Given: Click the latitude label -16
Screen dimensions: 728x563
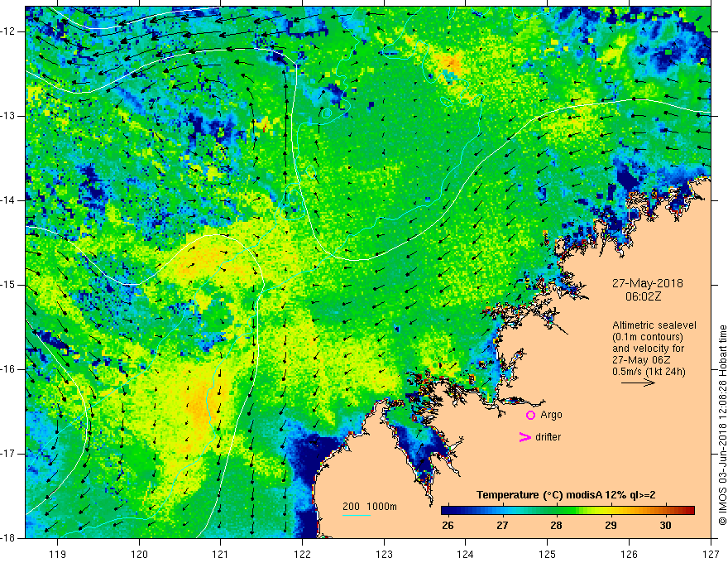Looking at the screenshot, I should (9, 369).
